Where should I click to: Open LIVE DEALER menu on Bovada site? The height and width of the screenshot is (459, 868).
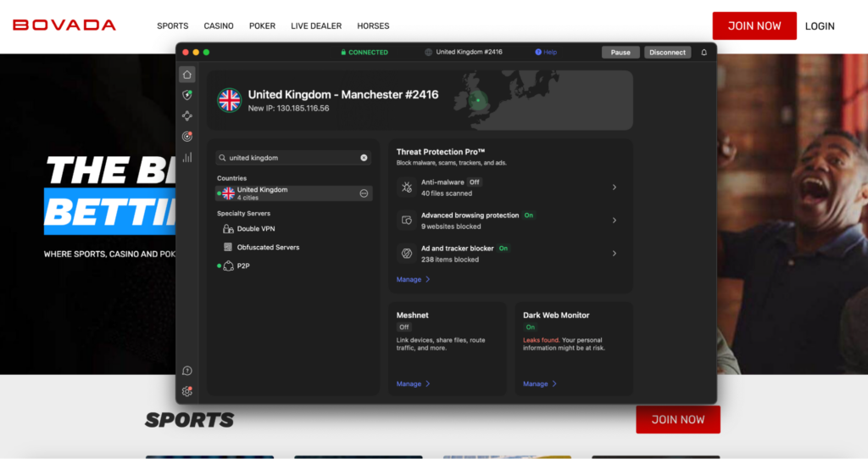coord(316,26)
